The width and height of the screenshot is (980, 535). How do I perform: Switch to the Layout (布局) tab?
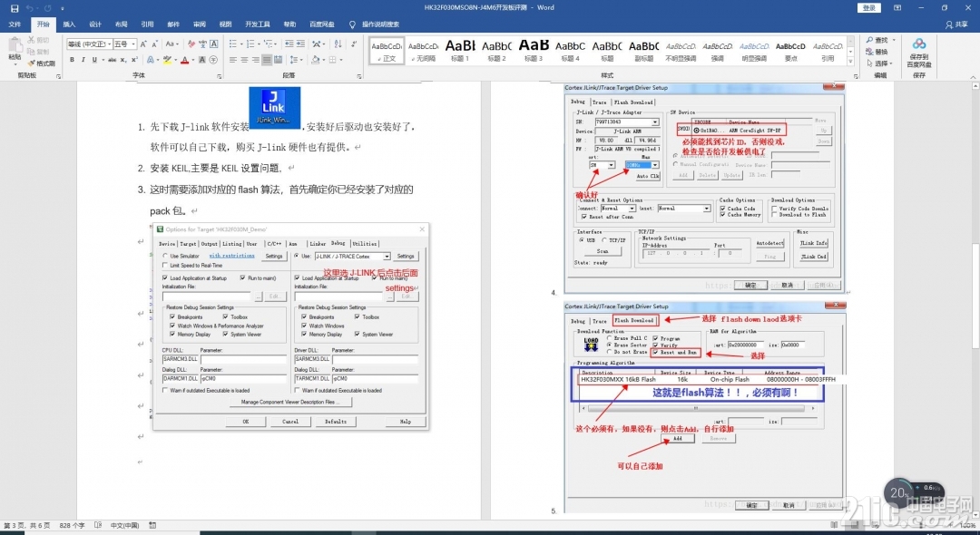[121, 24]
